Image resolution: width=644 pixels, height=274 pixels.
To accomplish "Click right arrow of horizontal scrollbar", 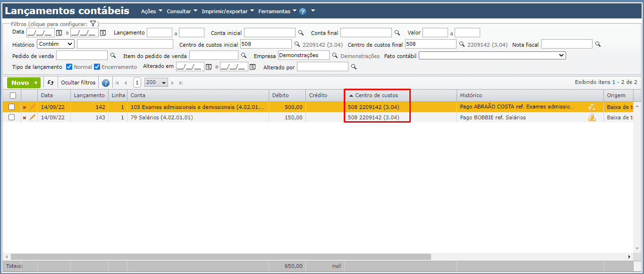I will pos(629,257).
